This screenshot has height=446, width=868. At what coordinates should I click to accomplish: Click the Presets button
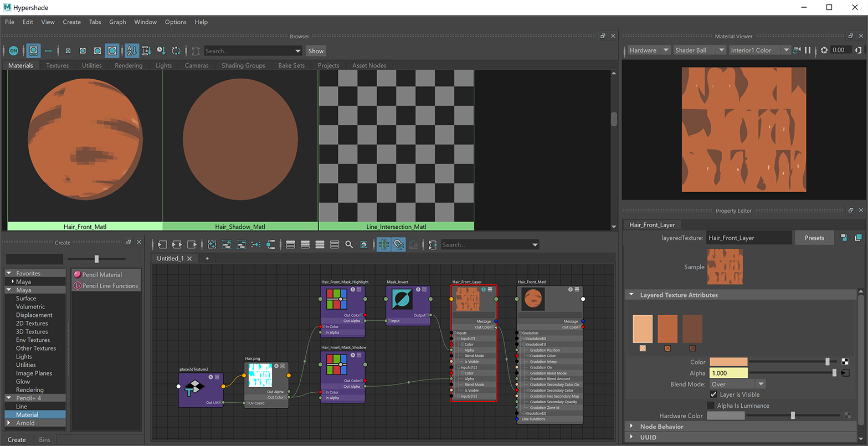(814, 238)
